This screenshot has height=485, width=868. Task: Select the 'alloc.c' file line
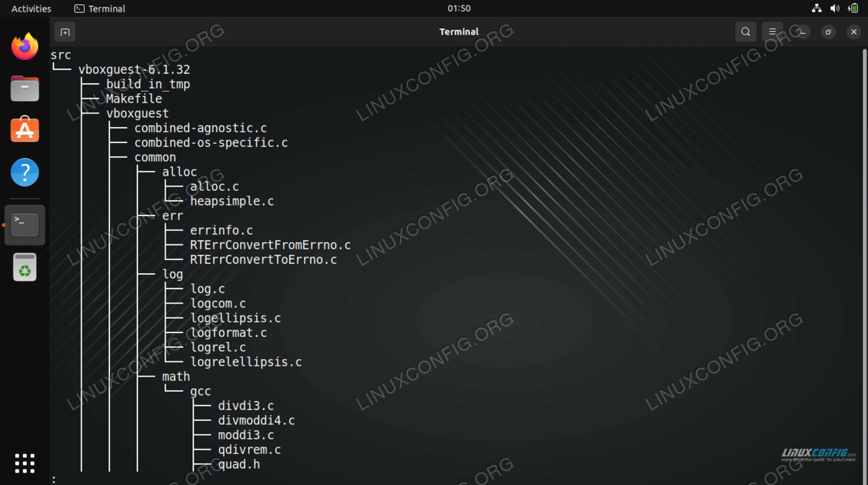tap(215, 186)
